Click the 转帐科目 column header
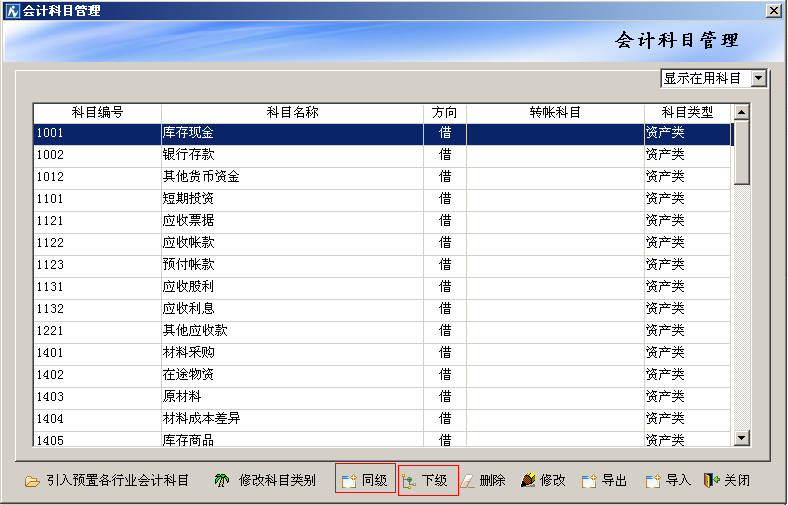The width and height of the screenshot is (788, 505). (555, 113)
